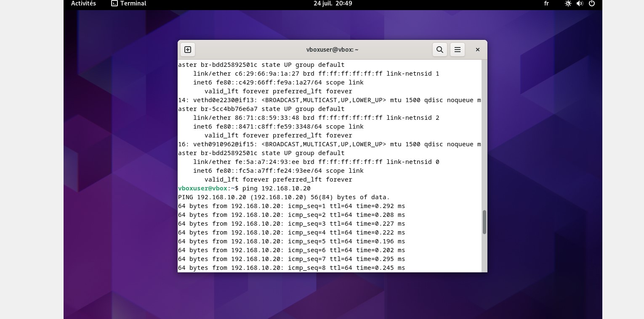The height and width of the screenshot is (319, 644).
Task: Click the terminal vertical scrollbar handle
Action: [x=484, y=222]
